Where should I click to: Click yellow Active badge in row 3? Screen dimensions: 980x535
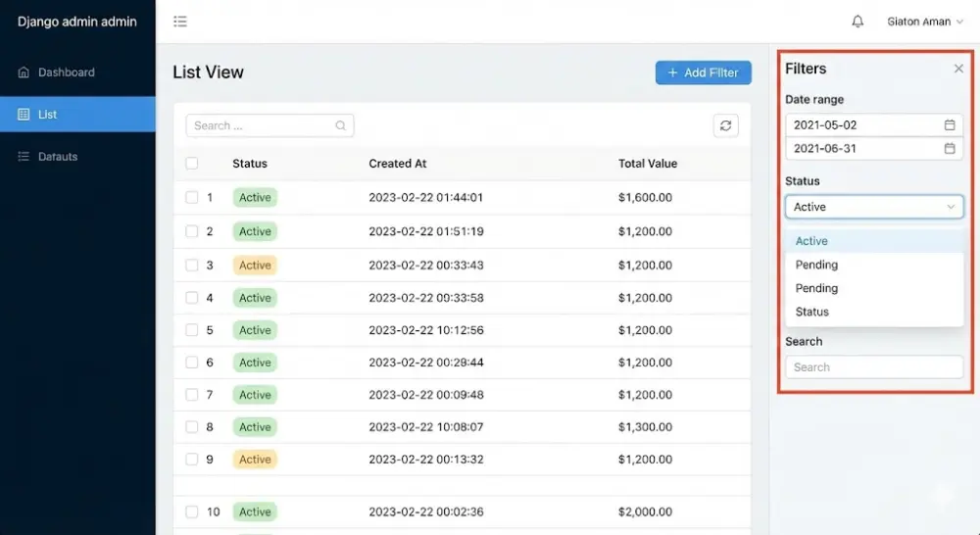click(x=255, y=265)
